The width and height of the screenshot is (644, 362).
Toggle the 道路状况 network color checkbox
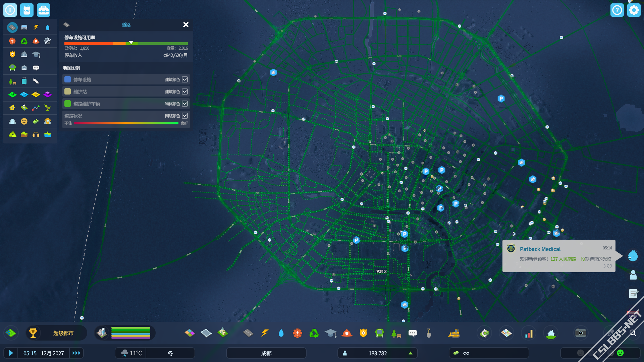pos(185,116)
